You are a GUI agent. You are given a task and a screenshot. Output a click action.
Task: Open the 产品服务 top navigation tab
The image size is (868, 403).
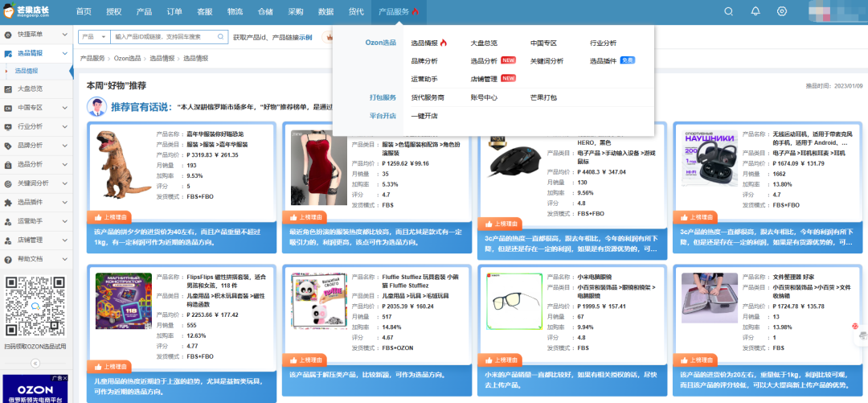pos(399,11)
